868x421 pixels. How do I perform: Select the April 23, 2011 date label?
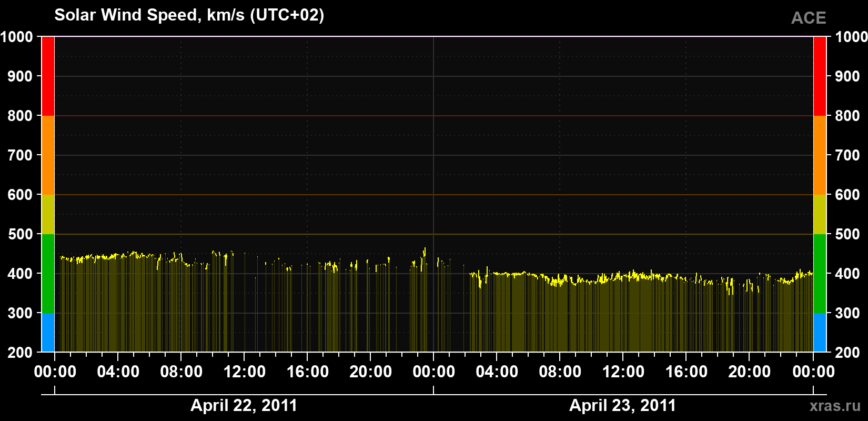(x=623, y=405)
